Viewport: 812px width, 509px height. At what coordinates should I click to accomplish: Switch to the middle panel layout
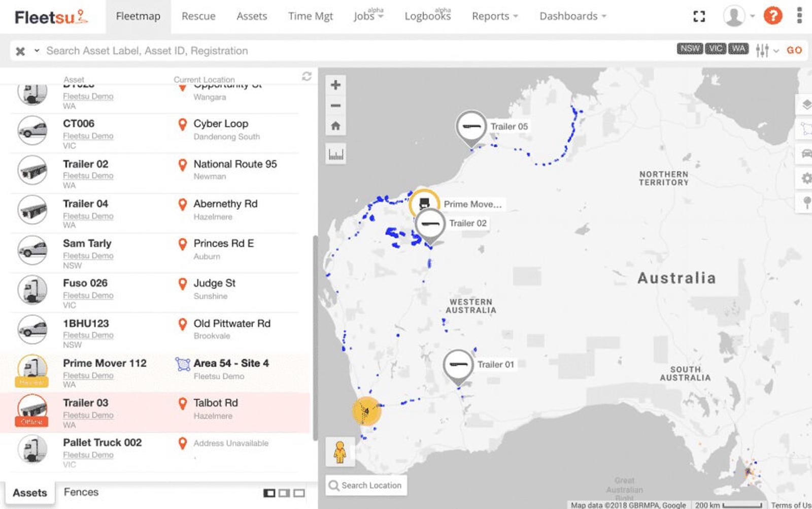tap(284, 493)
